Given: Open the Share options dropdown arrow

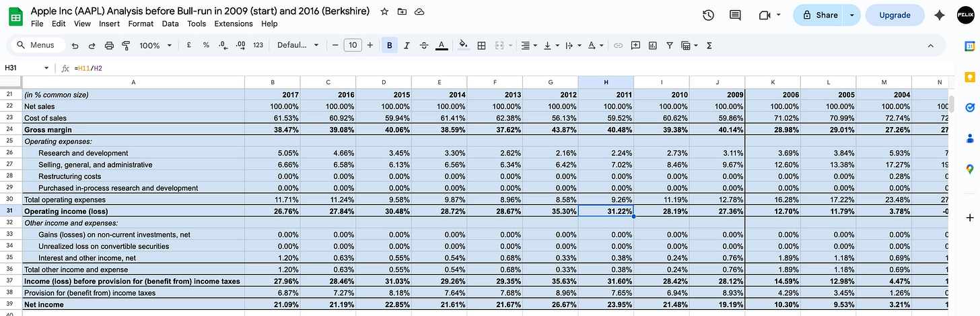Looking at the screenshot, I should tap(853, 15).
